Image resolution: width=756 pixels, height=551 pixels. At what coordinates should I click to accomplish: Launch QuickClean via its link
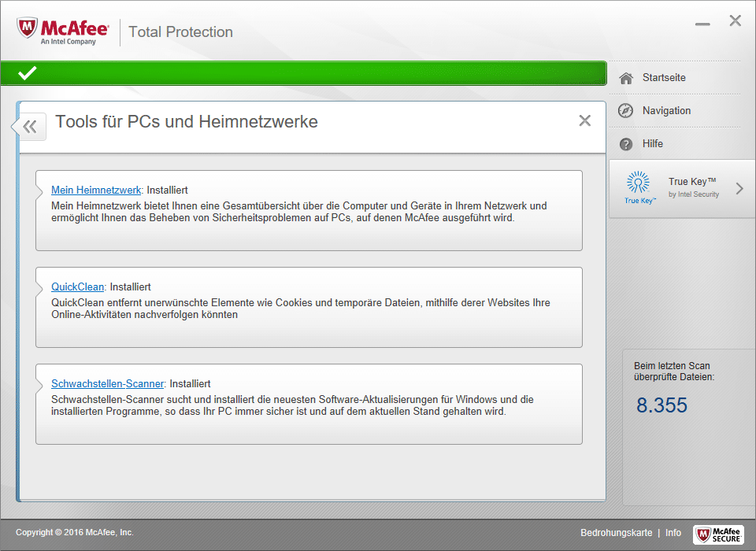(77, 287)
